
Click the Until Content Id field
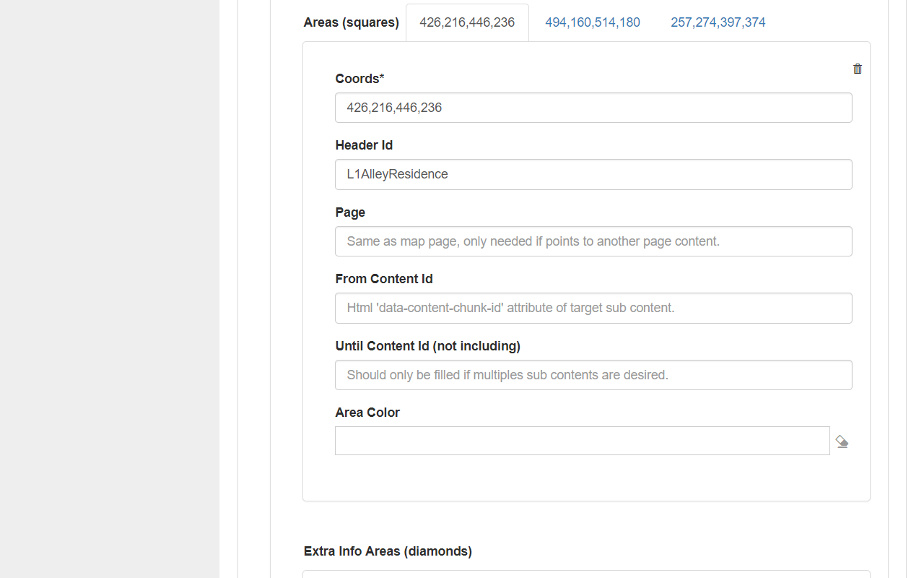pos(593,375)
